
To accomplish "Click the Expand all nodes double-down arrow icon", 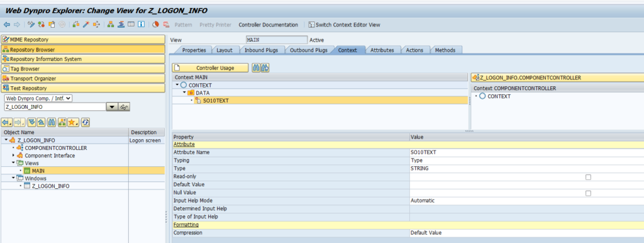I will (31, 122).
